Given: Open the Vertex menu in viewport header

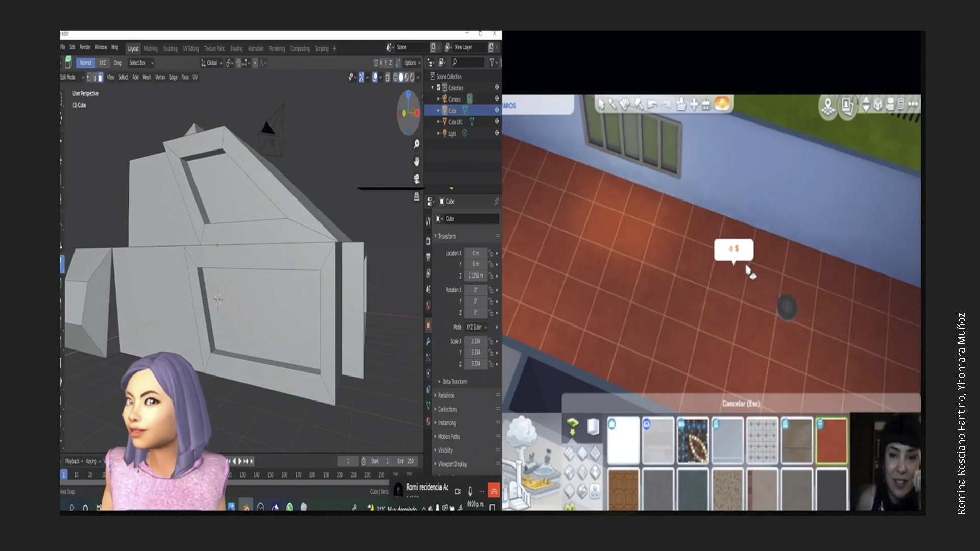Looking at the screenshot, I should [x=160, y=78].
